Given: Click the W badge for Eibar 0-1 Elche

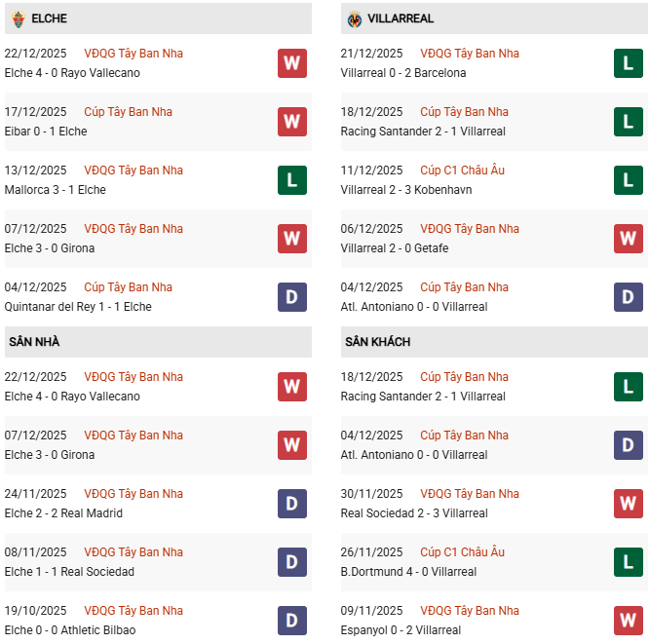Looking at the screenshot, I should click(x=291, y=122).
